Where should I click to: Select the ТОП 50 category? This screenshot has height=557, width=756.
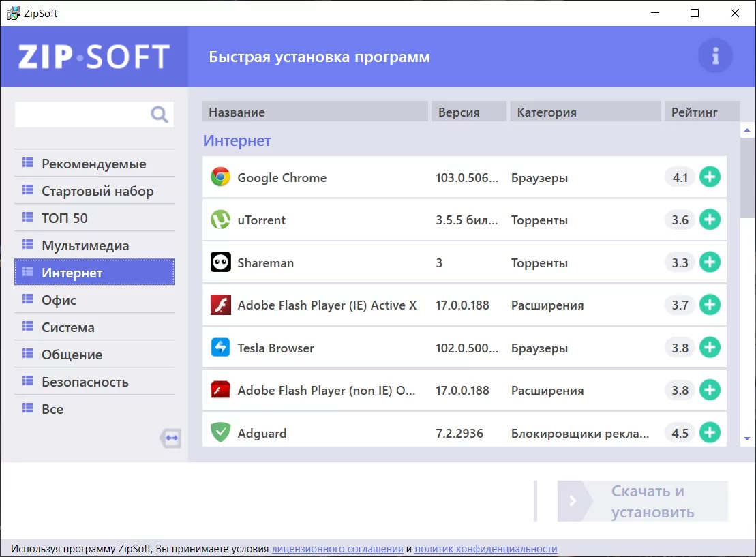(95, 218)
